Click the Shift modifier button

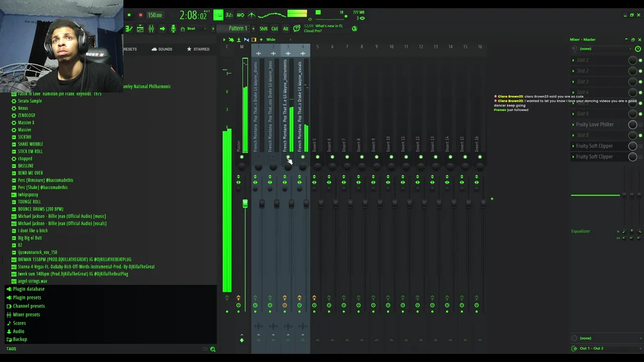click(x=264, y=29)
